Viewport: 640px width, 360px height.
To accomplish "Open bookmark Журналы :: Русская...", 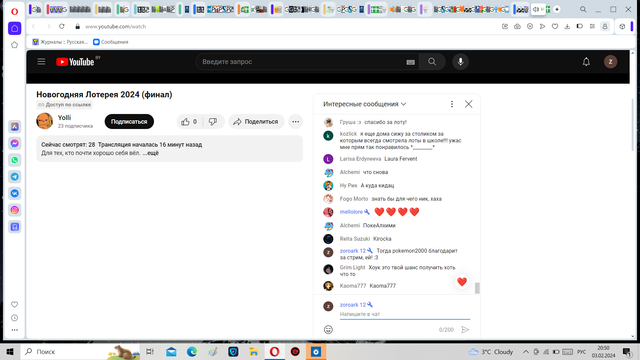I will tap(60, 42).
